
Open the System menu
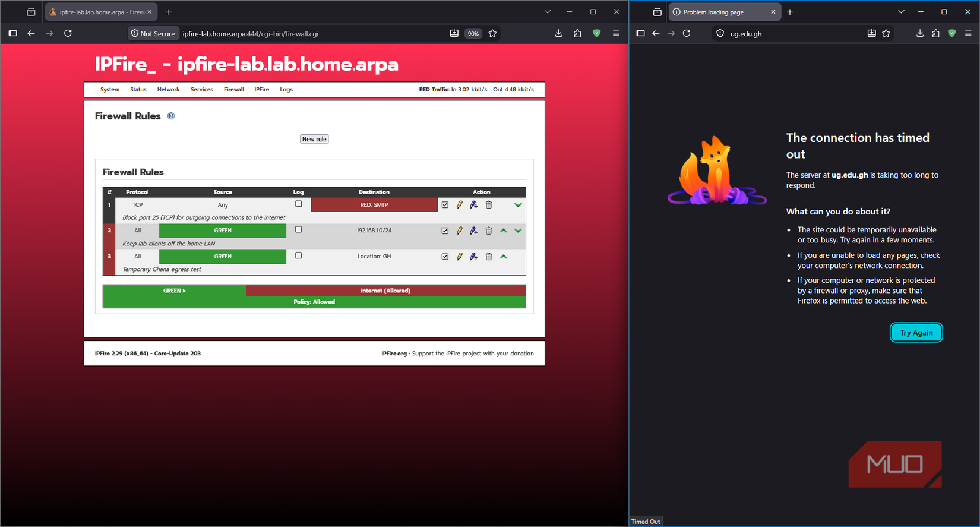[x=110, y=90]
